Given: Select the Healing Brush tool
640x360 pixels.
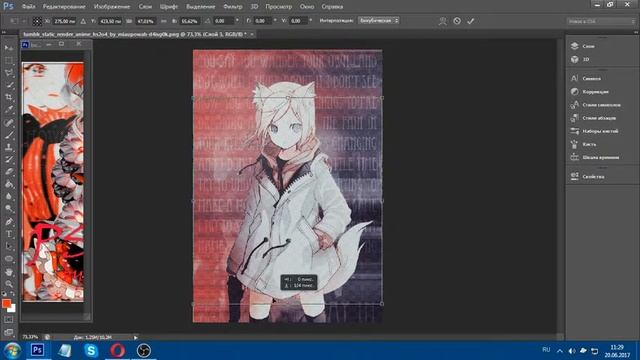Looking at the screenshot, I should pos(9,122).
